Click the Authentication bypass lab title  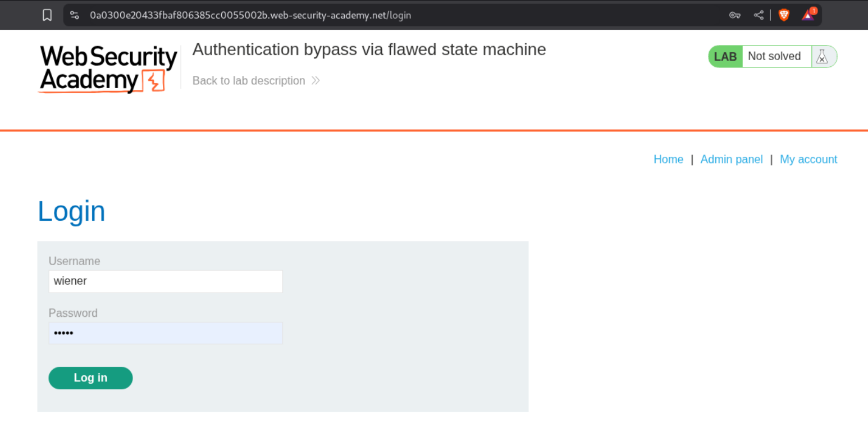point(369,49)
